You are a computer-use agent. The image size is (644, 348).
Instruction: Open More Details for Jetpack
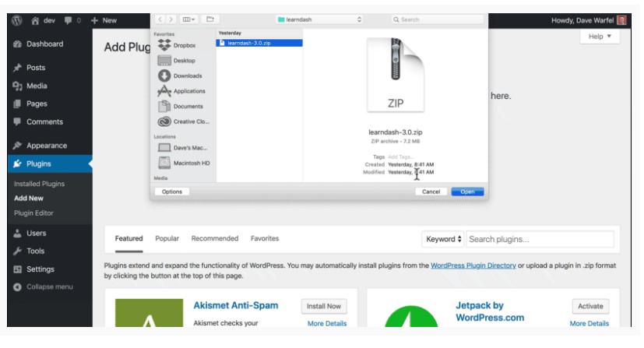tap(589, 323)
